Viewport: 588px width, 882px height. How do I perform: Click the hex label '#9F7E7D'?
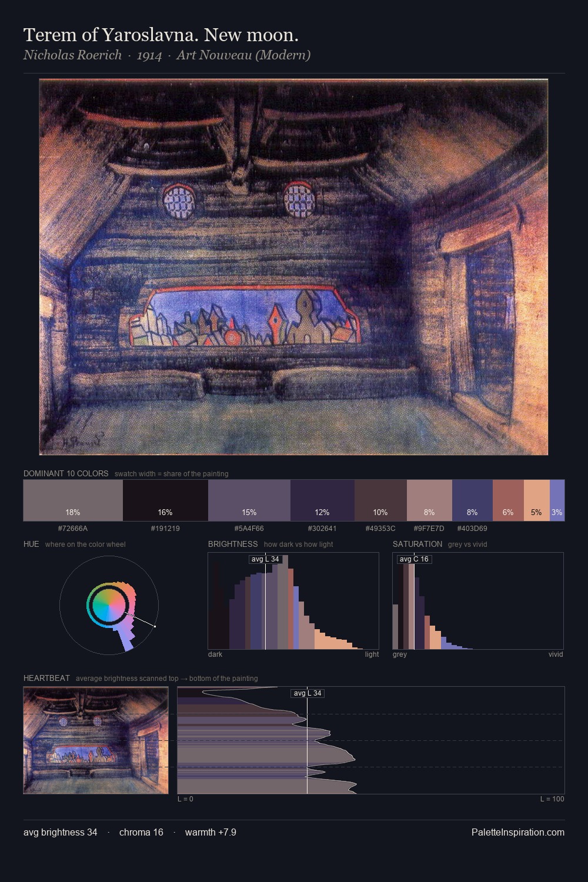tap(429, 528)
